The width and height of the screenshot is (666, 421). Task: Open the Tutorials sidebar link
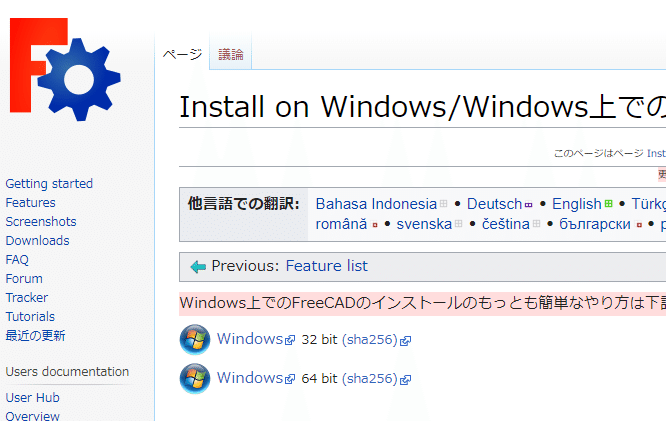coord(30,317)
